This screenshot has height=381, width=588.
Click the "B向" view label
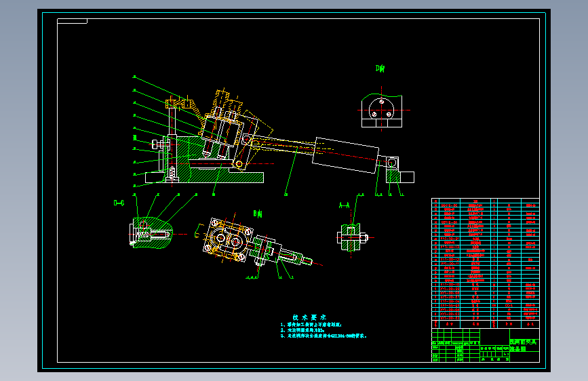coord(258,214)
